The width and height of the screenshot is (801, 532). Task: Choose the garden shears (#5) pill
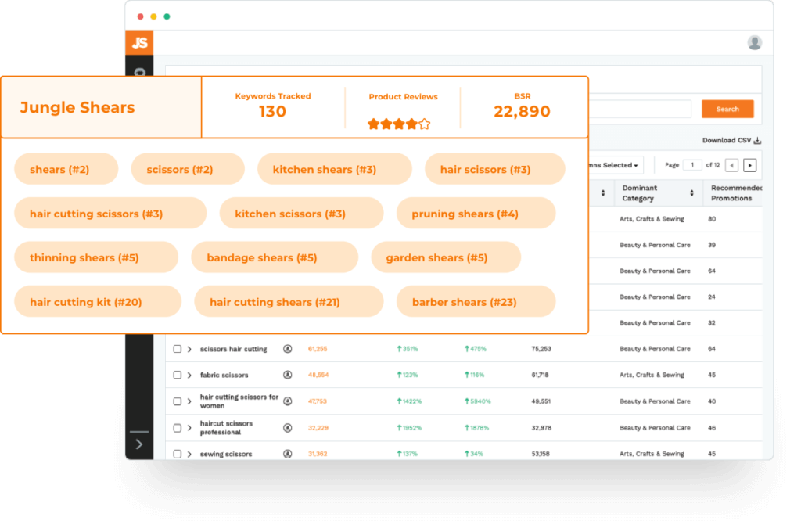[446, 257]
